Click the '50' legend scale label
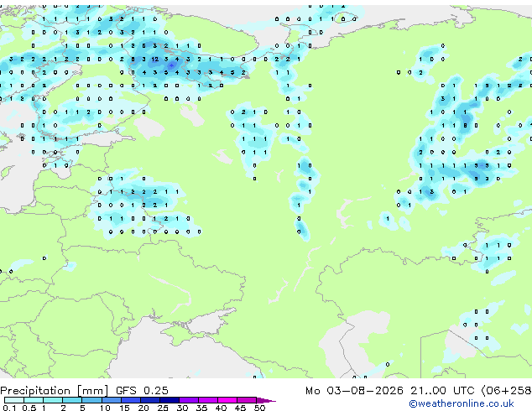Screen dimensions: 532x411 pos(259,408)
